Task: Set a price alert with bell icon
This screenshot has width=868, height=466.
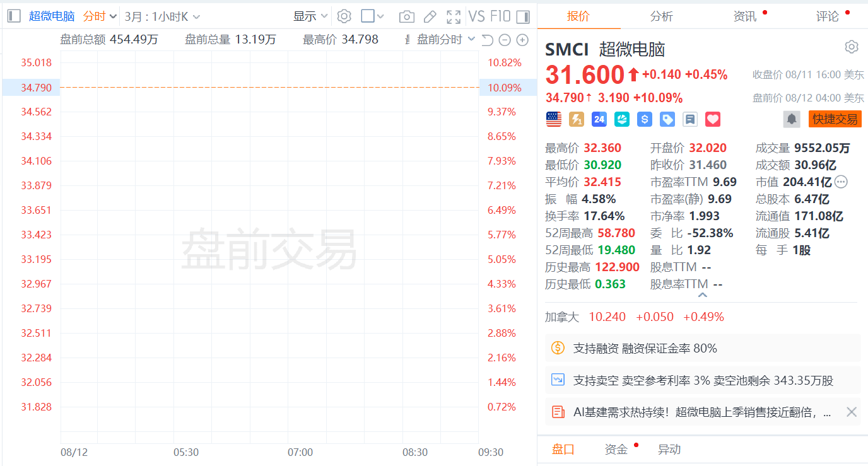Action: 792,119
